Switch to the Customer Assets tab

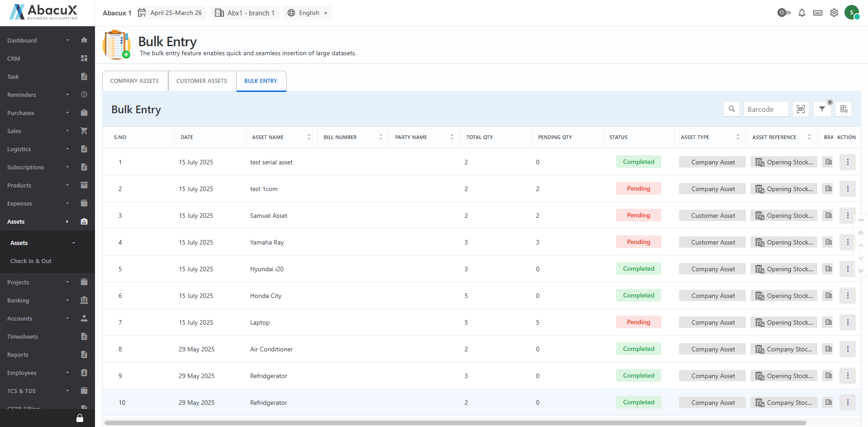pyautogui.click(x=202, y=81)
